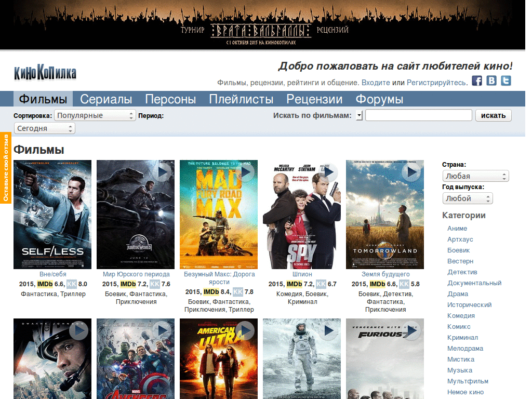The width and height of the screenshot is (532, 399).
Task: Click the КиноКопилка site logo
Action: point(45,72)
